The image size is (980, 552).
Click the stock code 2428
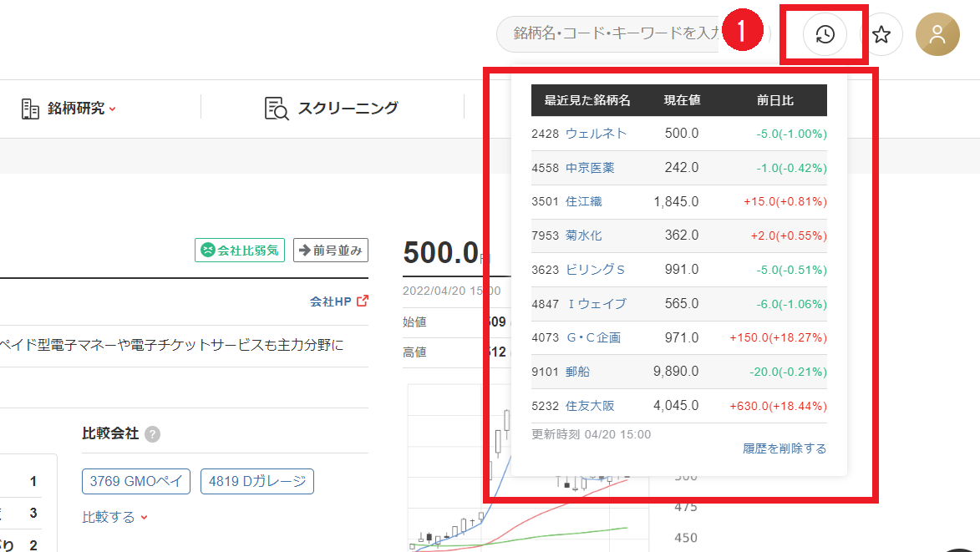point(545,134)
